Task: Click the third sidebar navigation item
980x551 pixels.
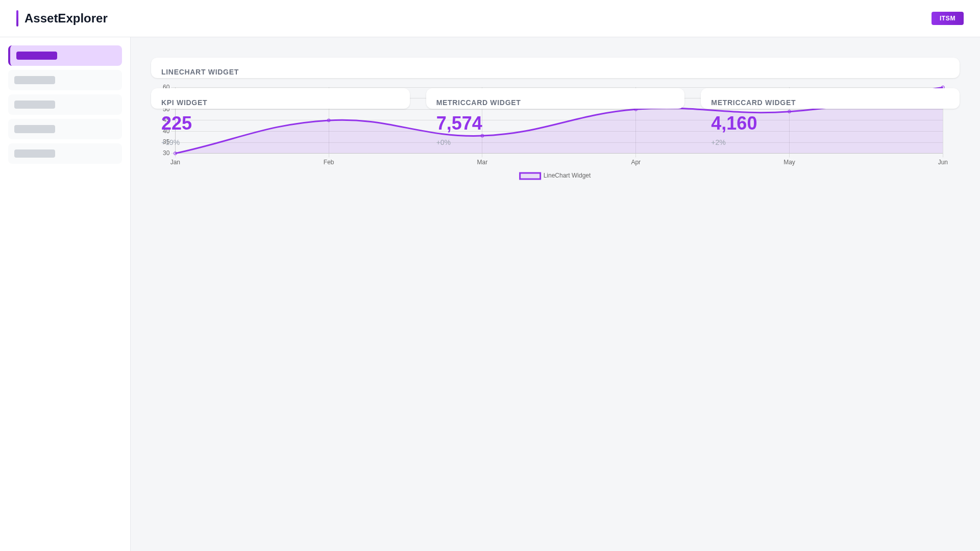Action: coord(65,105)
